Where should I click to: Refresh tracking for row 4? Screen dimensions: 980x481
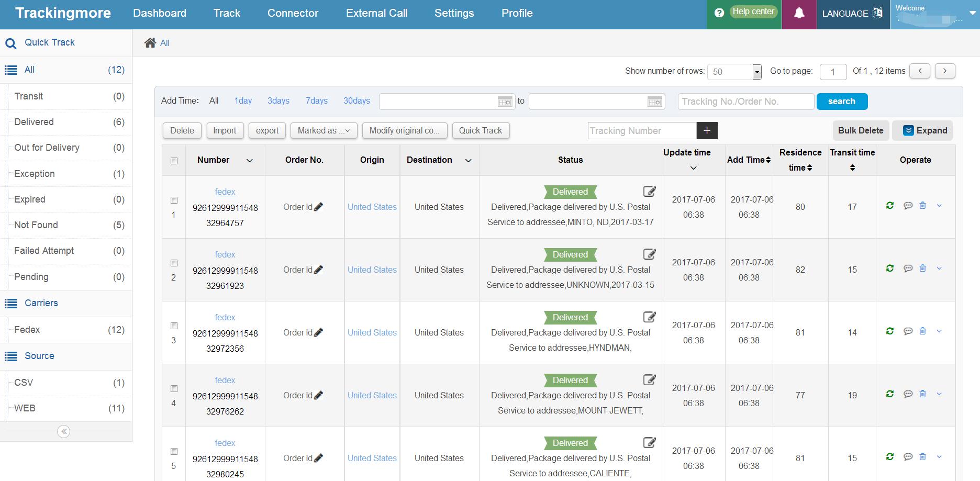click(889, 394)
